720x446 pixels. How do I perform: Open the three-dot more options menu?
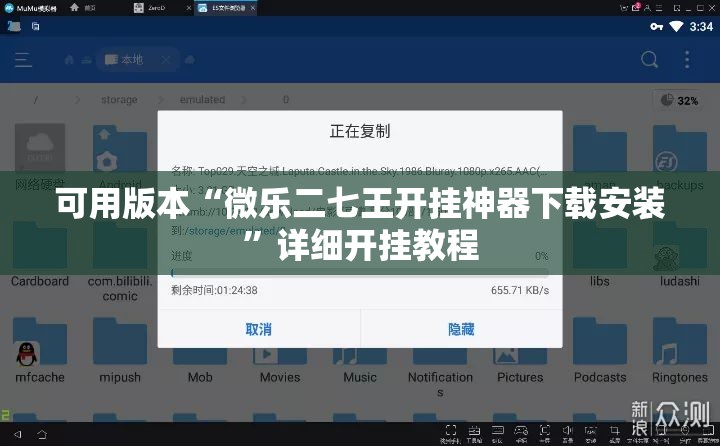687,60
